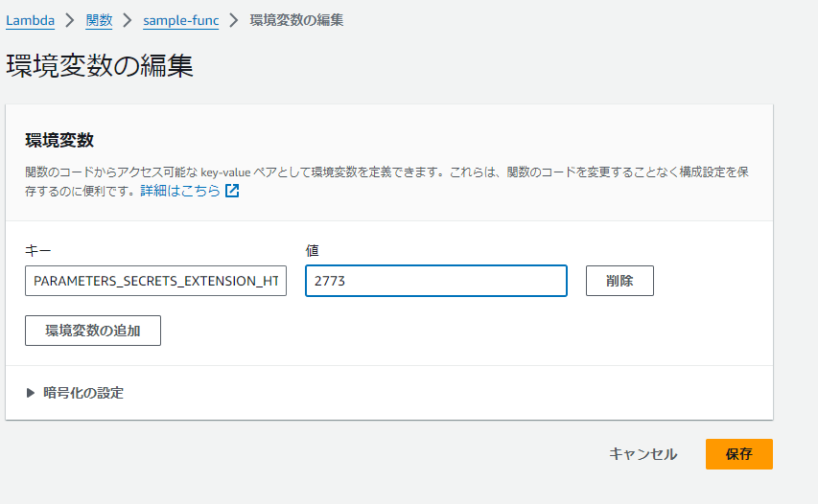Click the 環境変数 section header

pos(59,140)
